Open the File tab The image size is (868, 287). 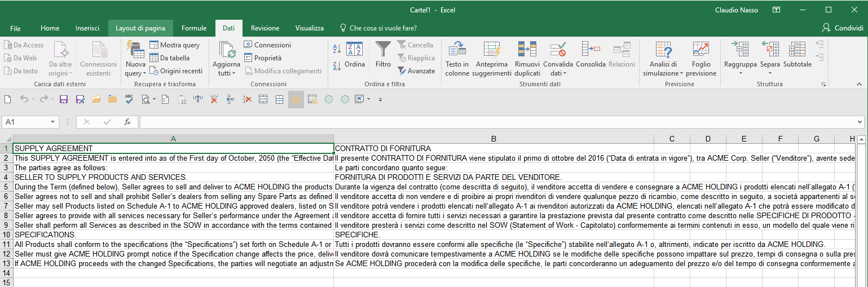tap(15, 28)
